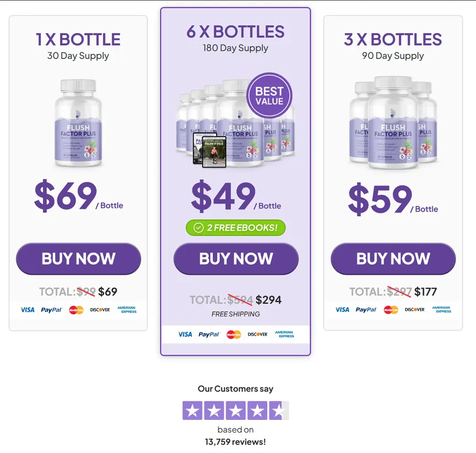
Task: Click the American Express icon in the 3-bottle card
Action: coord(441,310)
